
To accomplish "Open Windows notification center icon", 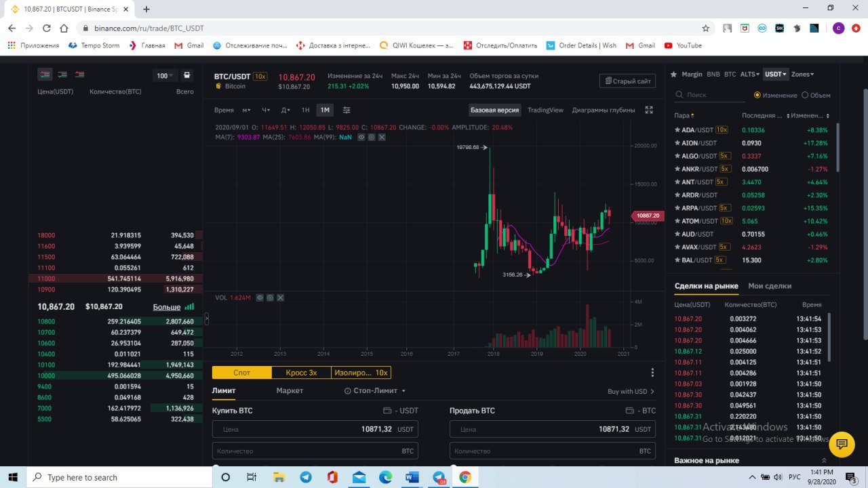I will tap(851, 477).
